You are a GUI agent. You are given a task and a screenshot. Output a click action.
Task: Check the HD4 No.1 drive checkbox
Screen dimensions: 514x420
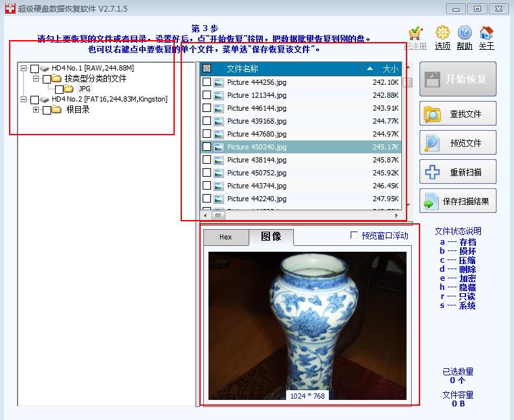click(x=35, y=69)
